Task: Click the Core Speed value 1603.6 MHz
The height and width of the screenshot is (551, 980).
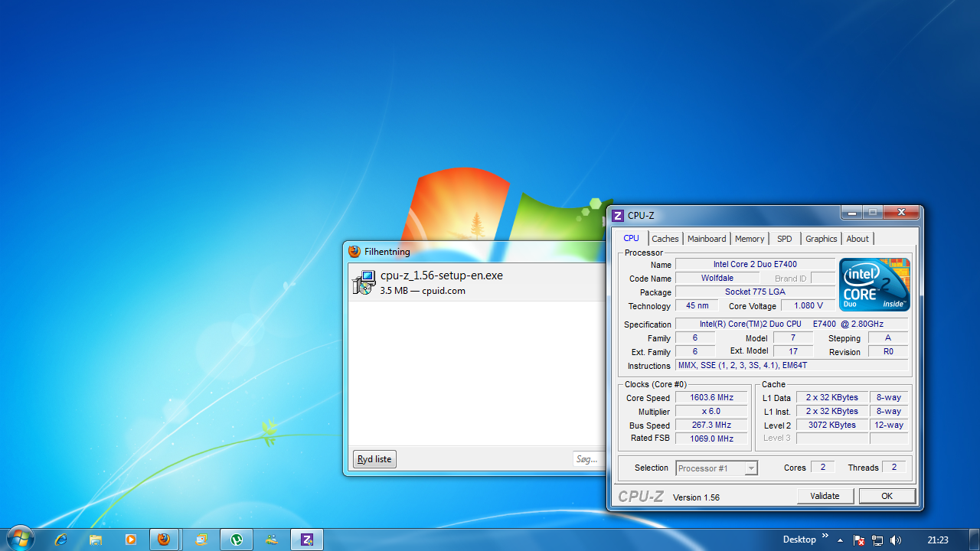Action: tap(711, 398)
